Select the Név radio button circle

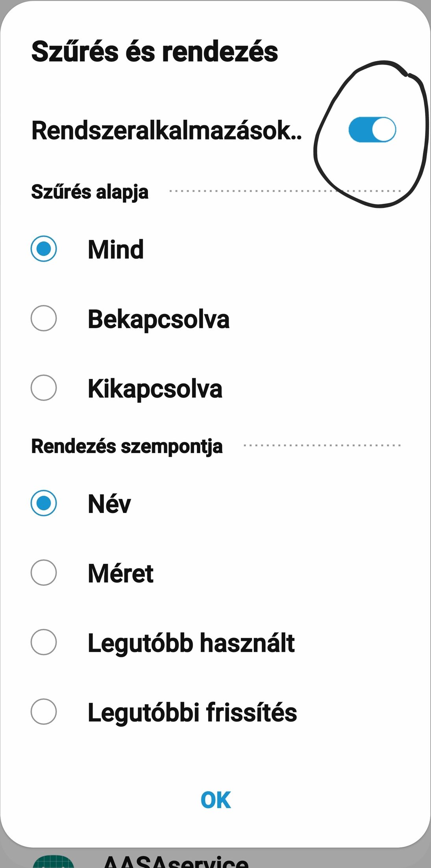(44, 503)
